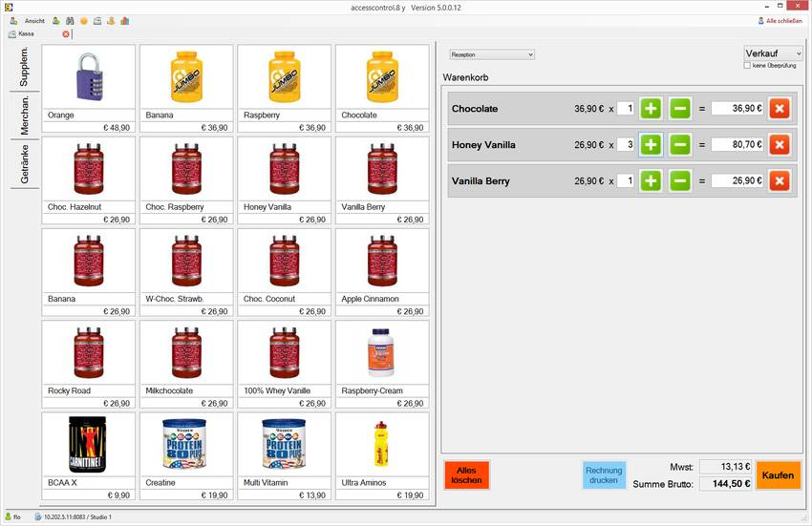Click the Honey Vanilla total 80,70 €
The height and width of the screenshot is (526, 812).
pos(737,145)
